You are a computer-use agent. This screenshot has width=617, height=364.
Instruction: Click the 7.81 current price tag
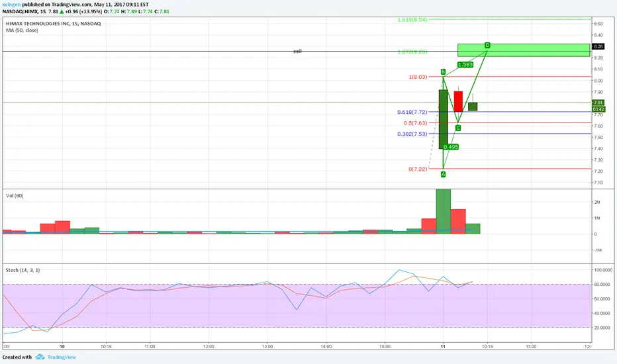click(x=598, y=103)
